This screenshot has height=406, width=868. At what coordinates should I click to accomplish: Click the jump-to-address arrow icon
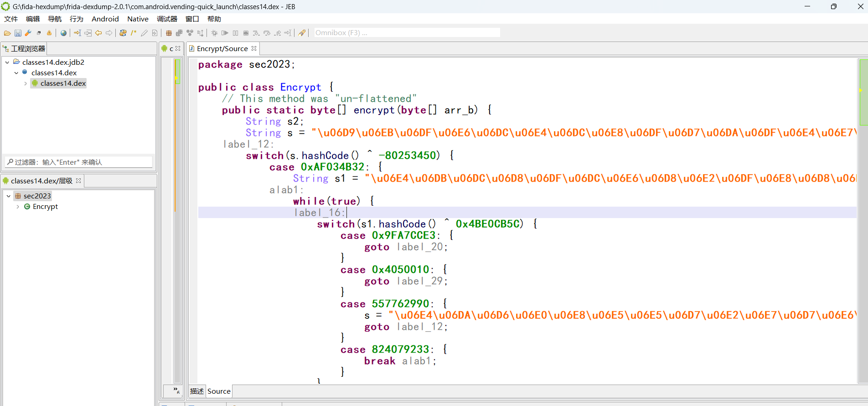[x=77, y=33]
